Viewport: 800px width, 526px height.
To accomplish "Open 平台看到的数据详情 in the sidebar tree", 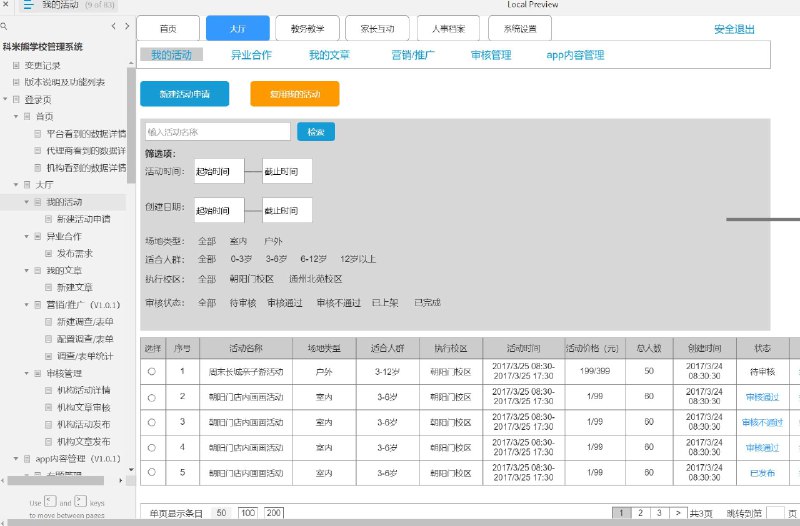I will [x=86, y=134].
